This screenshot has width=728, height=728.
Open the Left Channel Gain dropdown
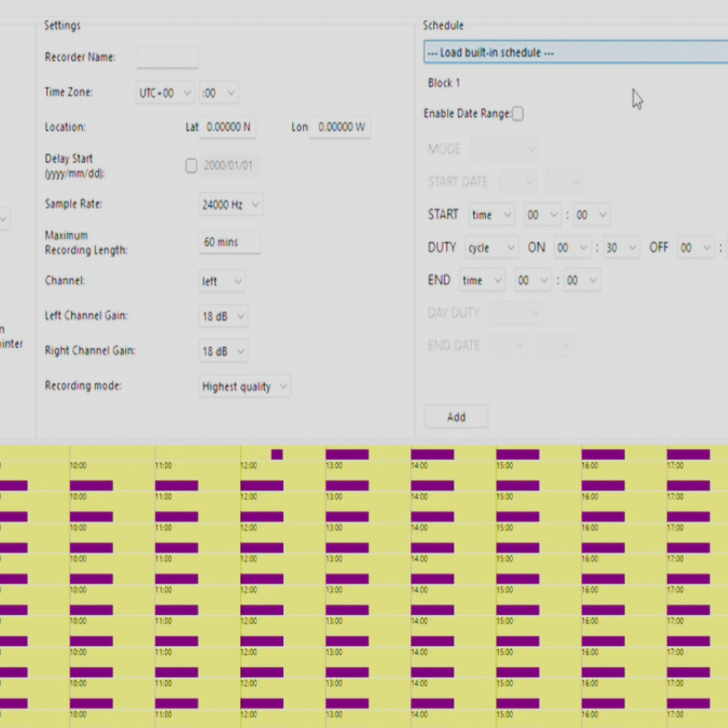(x=223, y=316)
